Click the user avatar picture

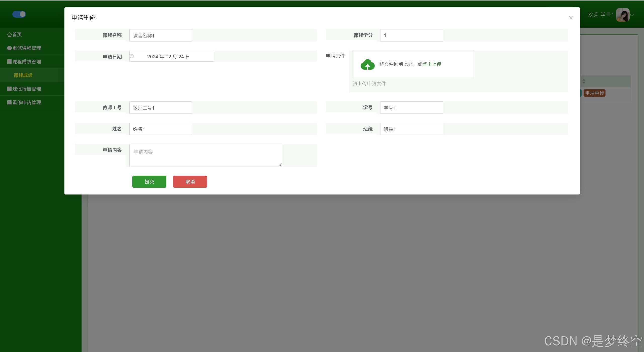(x=623, y=15)
